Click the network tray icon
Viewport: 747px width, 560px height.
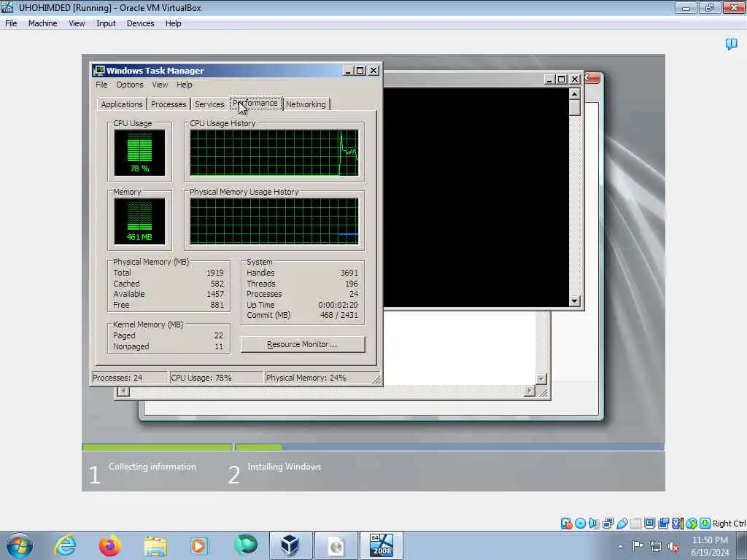click(x=656, y=547)
